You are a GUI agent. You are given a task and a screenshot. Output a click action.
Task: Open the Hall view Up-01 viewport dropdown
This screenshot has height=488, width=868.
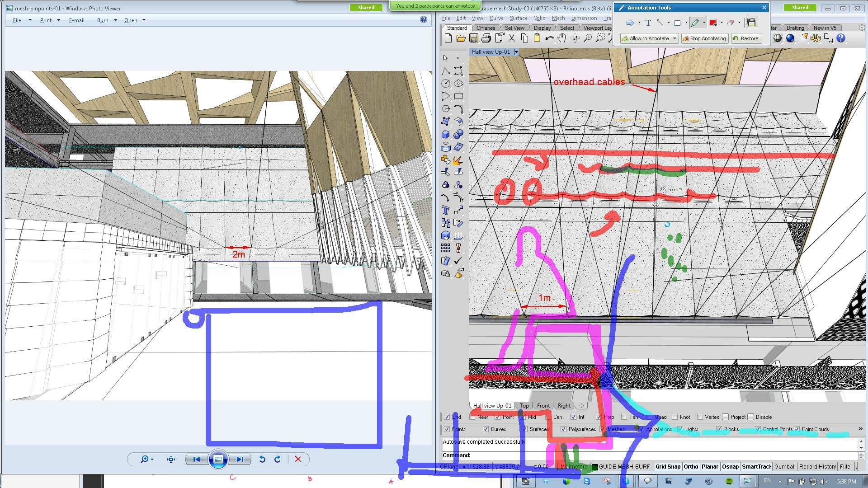click(516, 52)
